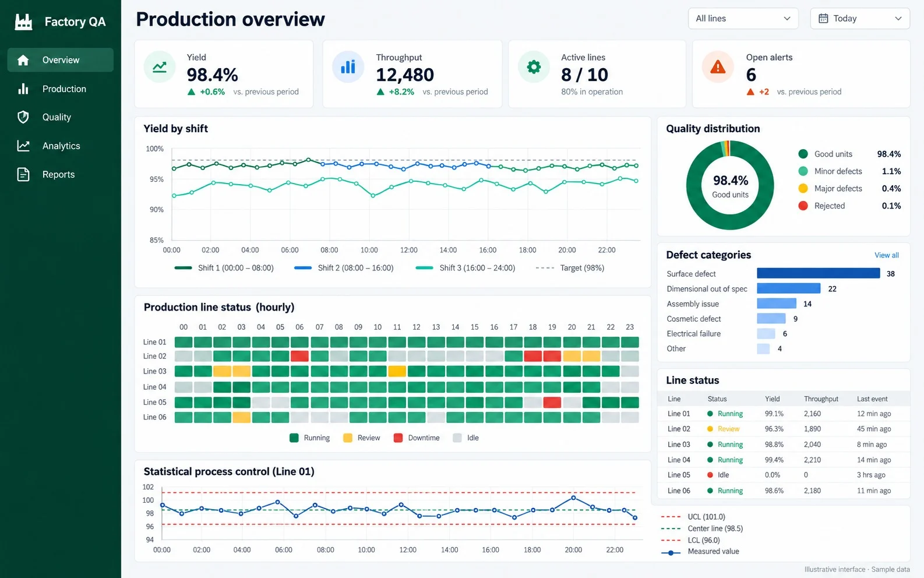This screenshot has width=924, height=578.
Task: Click the Throughput bars icon
Action: point(348,67)
